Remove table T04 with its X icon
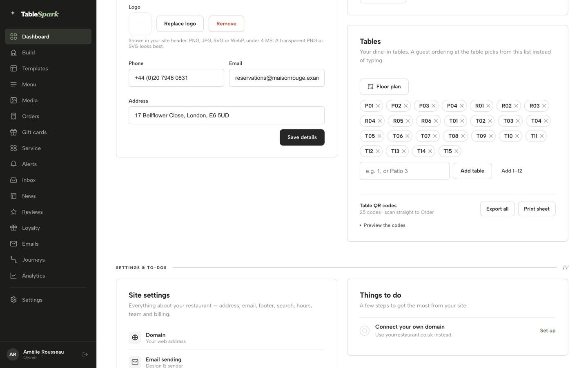588x368 pixels. [x=546, y=121]
